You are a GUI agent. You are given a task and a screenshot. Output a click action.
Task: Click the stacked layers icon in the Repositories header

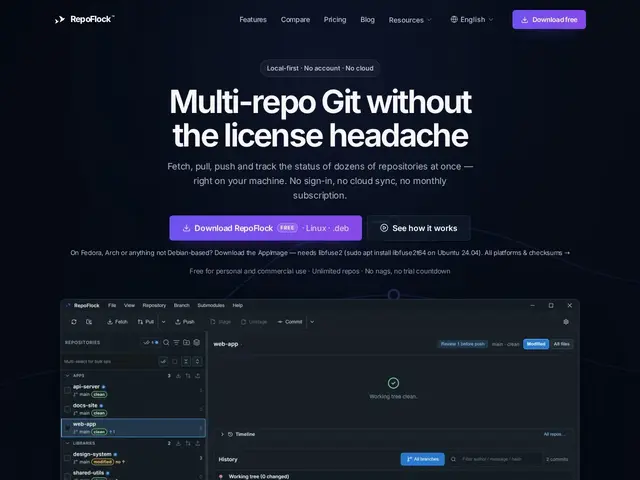click(x=197, y=342)
